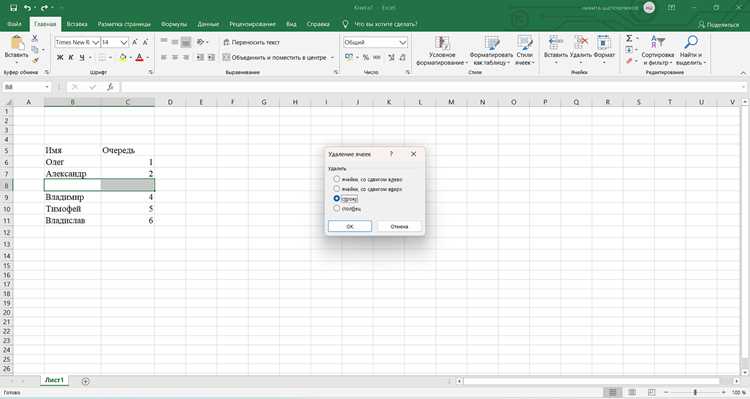750x399 pixels.
Task: Switch to the Разметка страницы tab
Action: 124,24
